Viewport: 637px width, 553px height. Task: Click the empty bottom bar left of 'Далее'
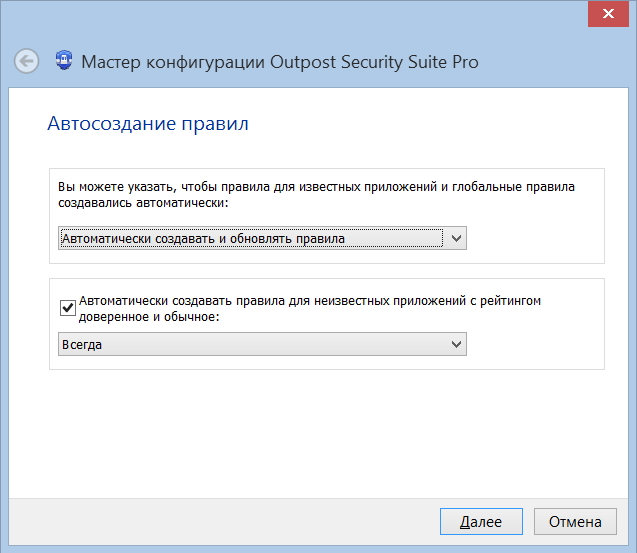click(220, 521)
